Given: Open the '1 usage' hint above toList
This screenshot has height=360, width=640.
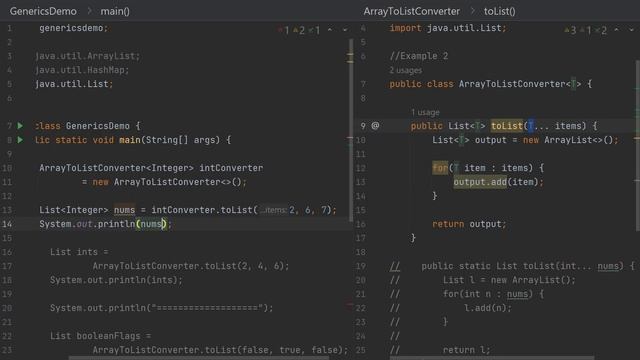Looking at the screenshot, I should coord(425,112).
